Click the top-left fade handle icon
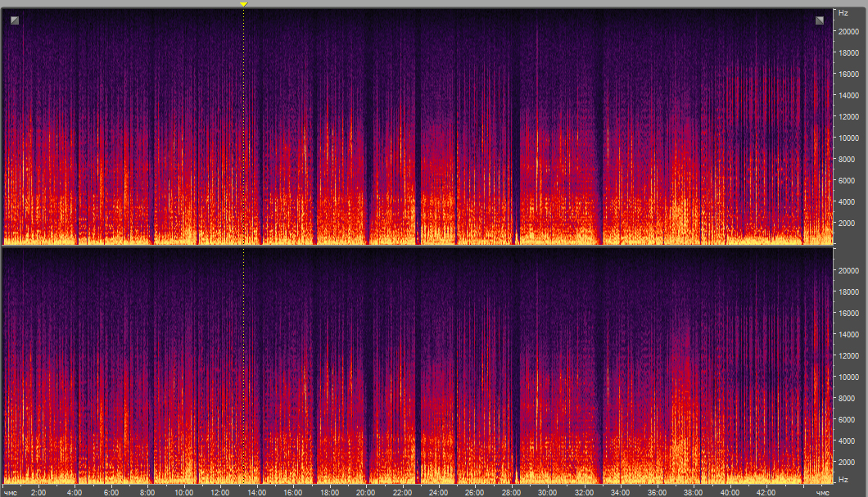The image size is (868, 497). (15, 20)
